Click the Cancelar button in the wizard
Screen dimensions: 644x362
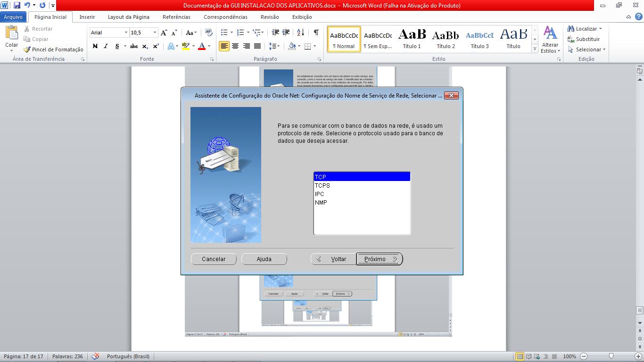[x=214, y=259]
